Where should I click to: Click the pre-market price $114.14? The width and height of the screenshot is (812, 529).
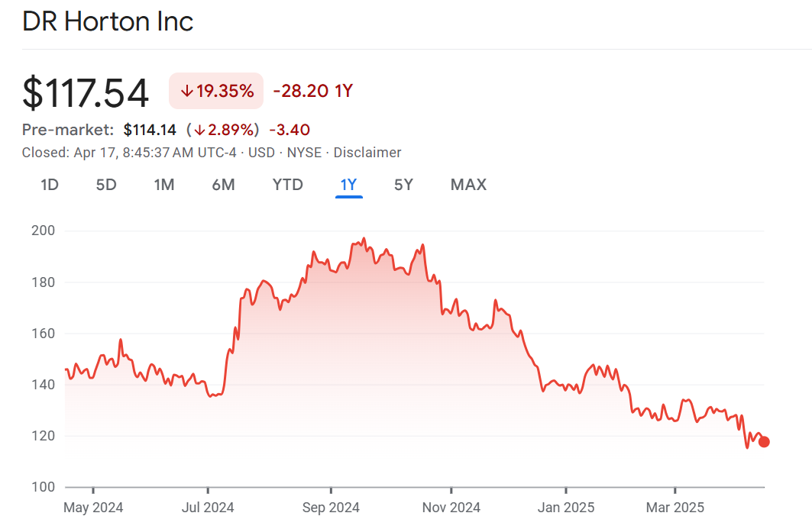click(x=150, y=130)
